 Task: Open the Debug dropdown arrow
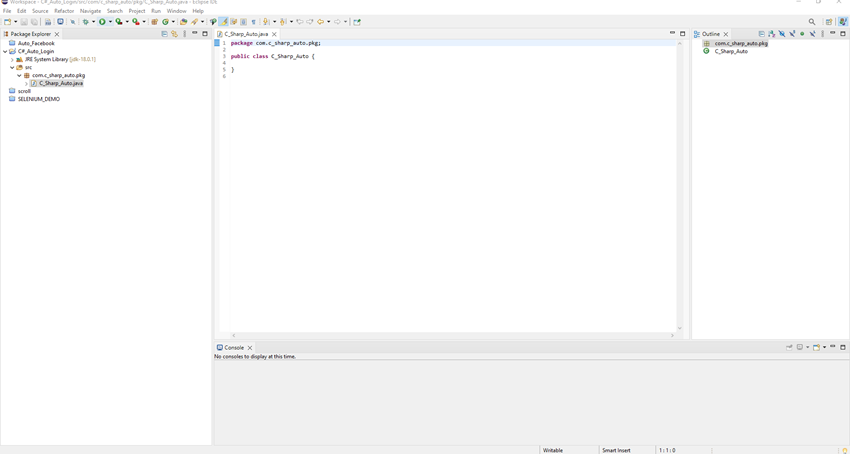click(93, 22)
